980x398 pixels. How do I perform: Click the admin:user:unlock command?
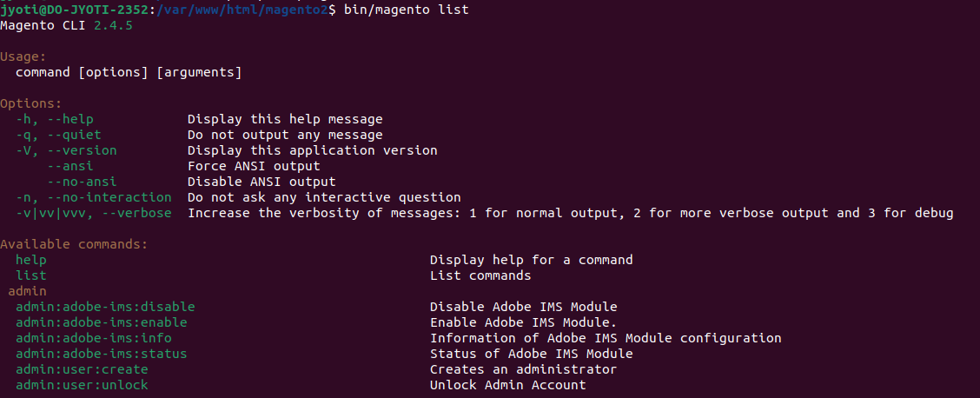click(82, 385)
